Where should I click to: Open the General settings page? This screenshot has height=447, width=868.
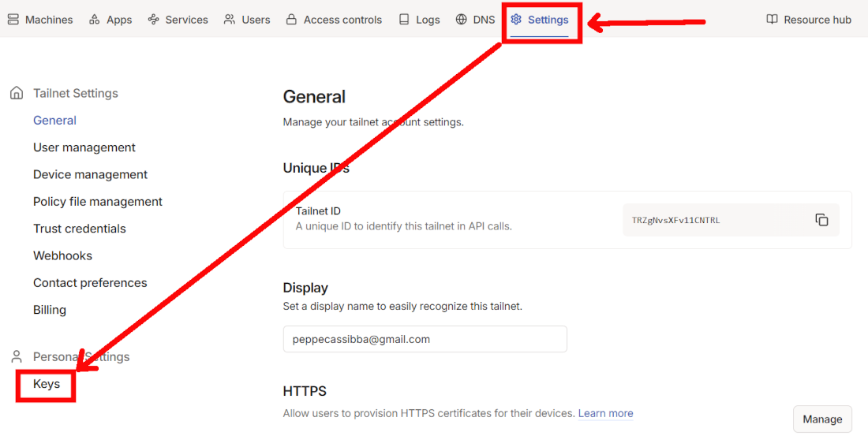pos(54,121)
